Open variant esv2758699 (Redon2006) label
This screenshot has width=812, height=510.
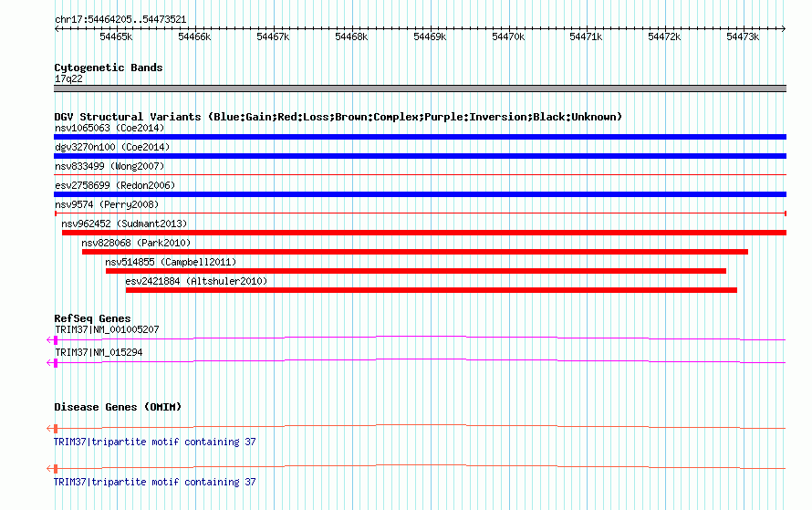pos(115,185)
